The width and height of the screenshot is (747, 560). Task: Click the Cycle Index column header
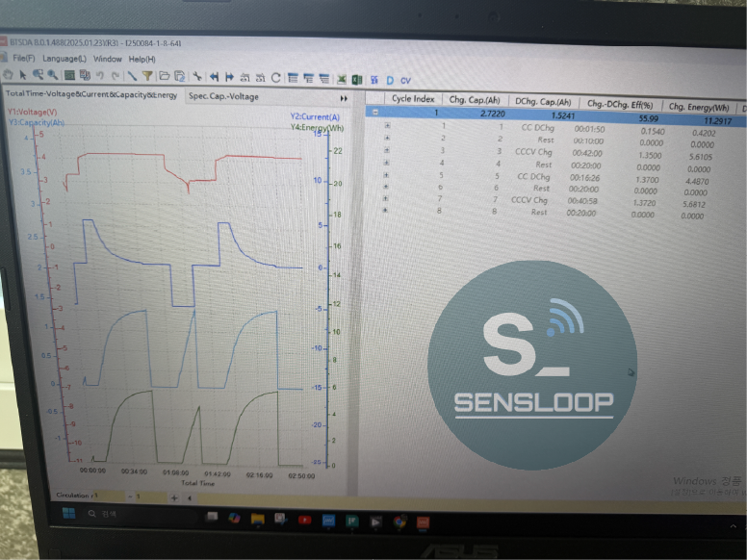tap(414, 99)
